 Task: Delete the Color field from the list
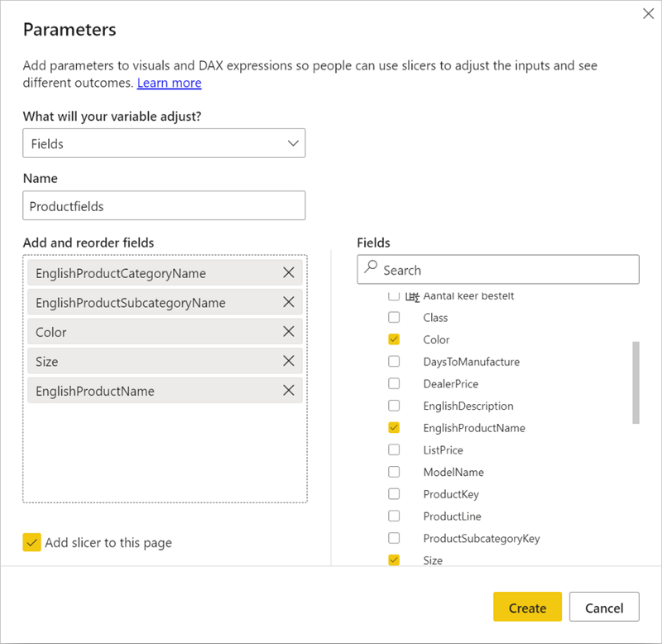(x=289, y=332)
